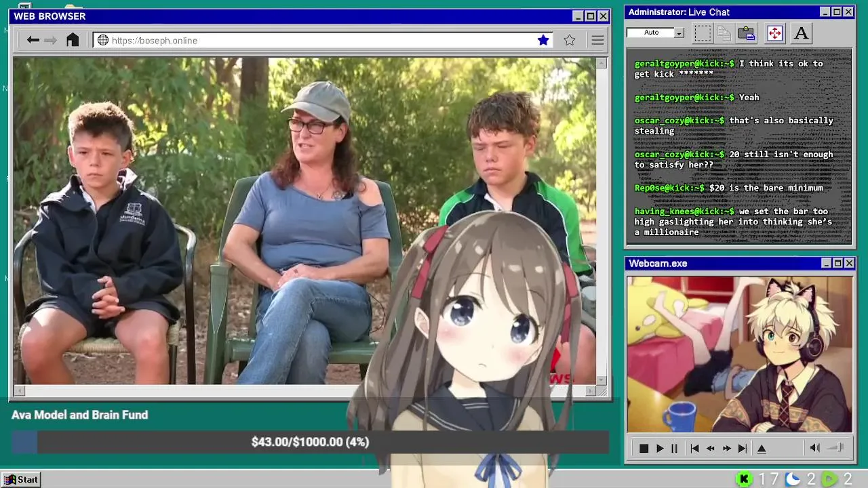Click the play button in Webcam.exe
This screenshot has width=868, height=488.
(x=660, y=448)
